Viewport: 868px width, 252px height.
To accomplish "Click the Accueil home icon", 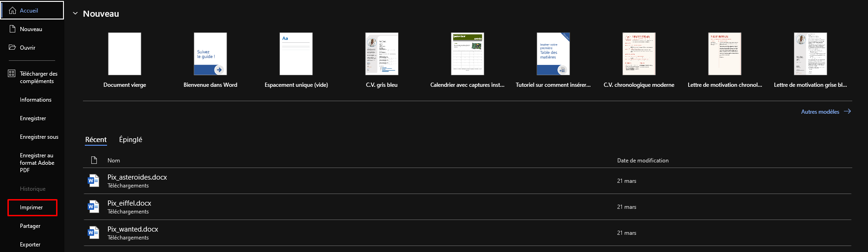I will [13, 10].
